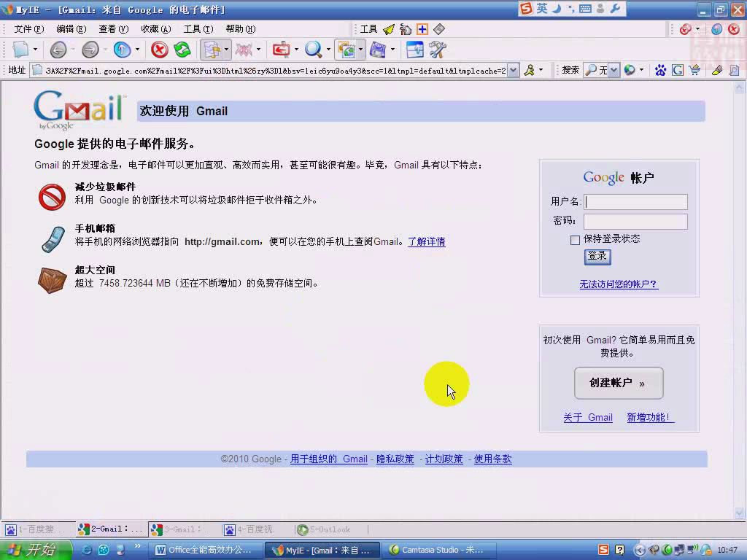
Task: Refresh the page with the green arrows icon
Action: click(x=182, y=50)
